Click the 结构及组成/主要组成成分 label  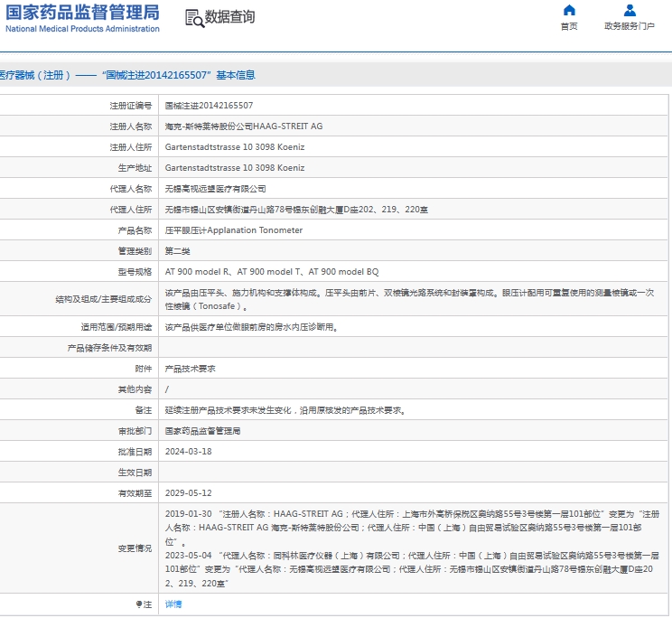pos(103,299)
